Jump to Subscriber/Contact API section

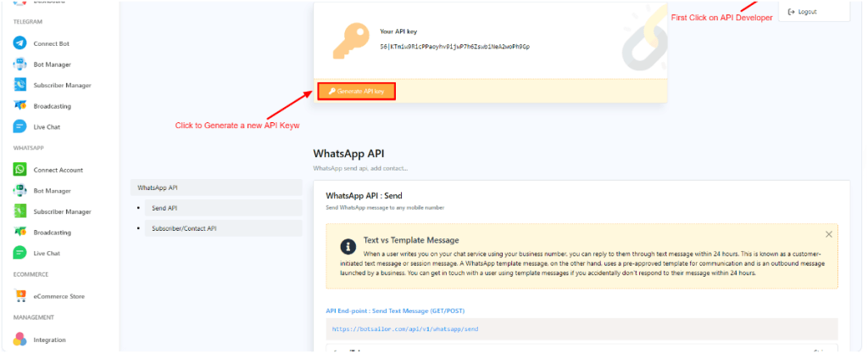(184, 228)
